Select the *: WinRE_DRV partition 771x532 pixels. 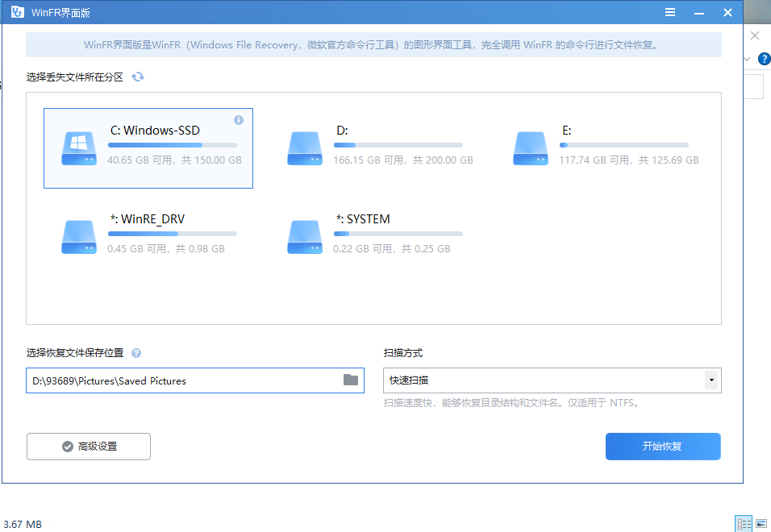(x=148, y=234)
